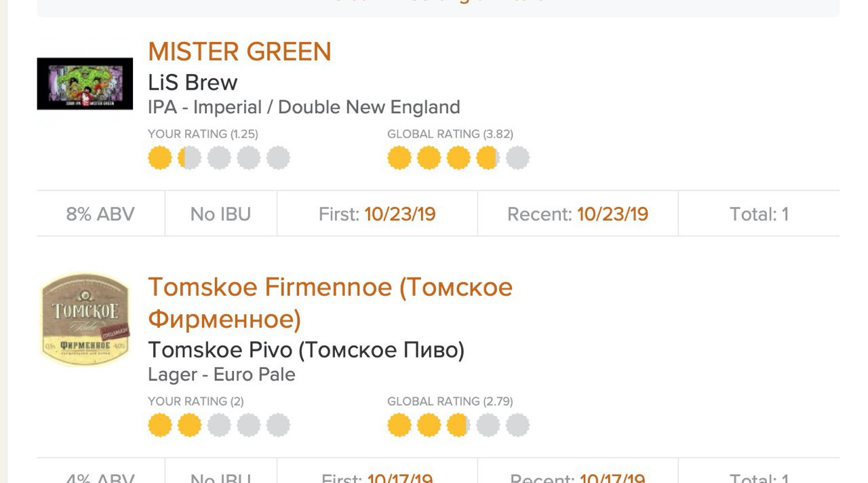Open Tomskoe Pivo brewery page
The width and height of the screenshot is (868, 483).
point(307,350)
